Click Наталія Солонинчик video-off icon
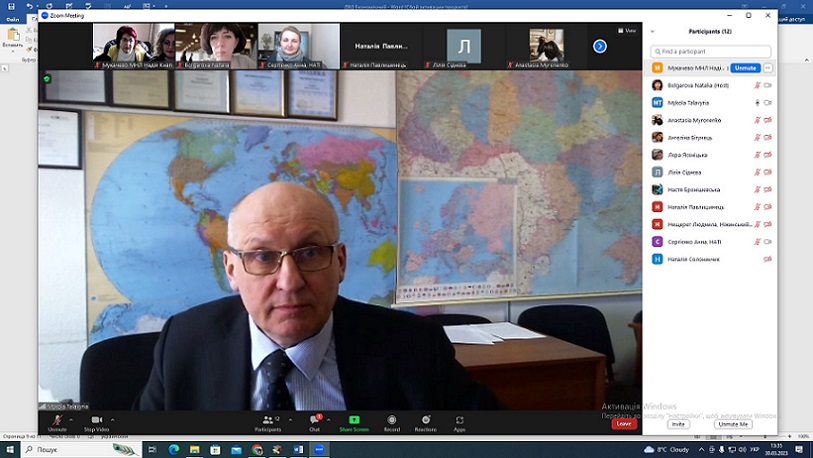Screen dimensions: 813x458 click(x=768, y=259)
